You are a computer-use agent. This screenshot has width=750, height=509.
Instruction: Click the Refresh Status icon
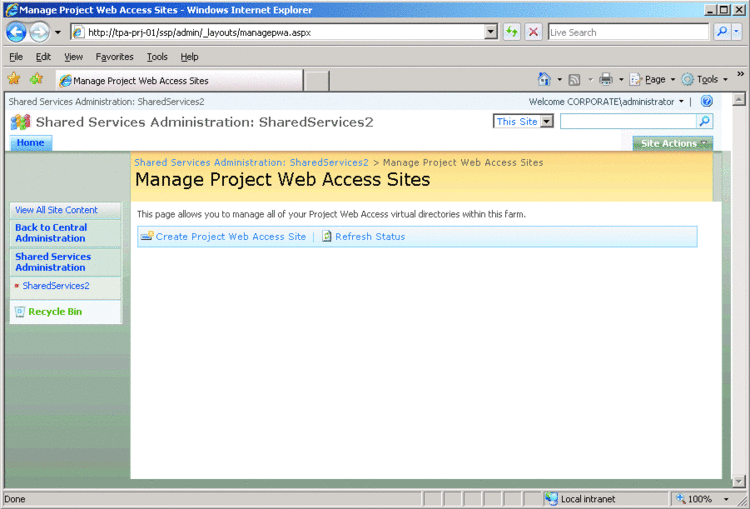(327, 236)
